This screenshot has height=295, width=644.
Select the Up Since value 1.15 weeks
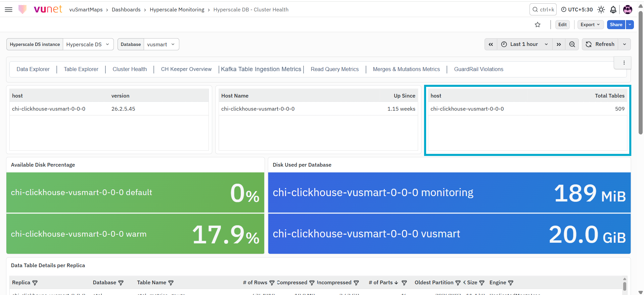coord(401,109)
